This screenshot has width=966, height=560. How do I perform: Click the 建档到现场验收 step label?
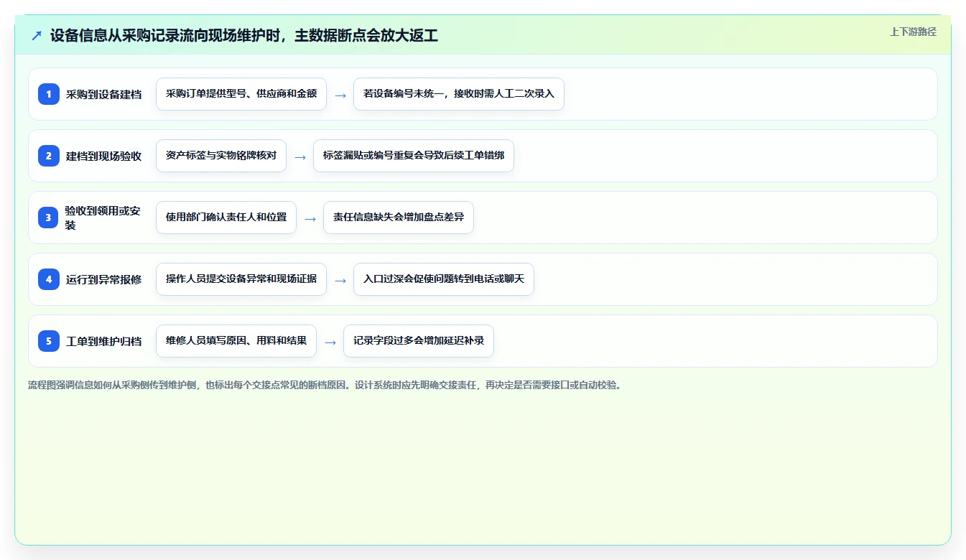click(x=103, y=156)
